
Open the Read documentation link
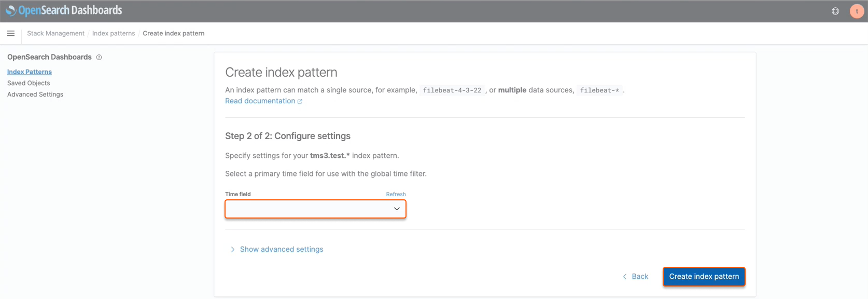pos(260,101)
